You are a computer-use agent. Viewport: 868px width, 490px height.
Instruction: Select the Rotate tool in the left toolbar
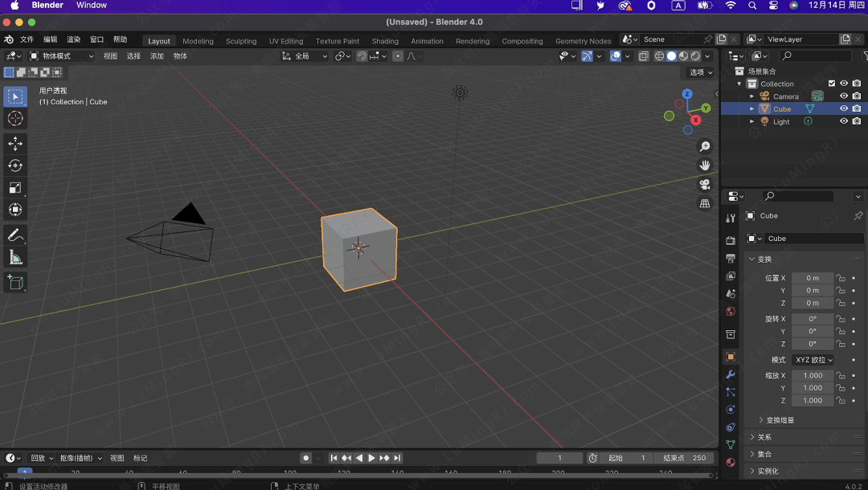click(15, 165)
